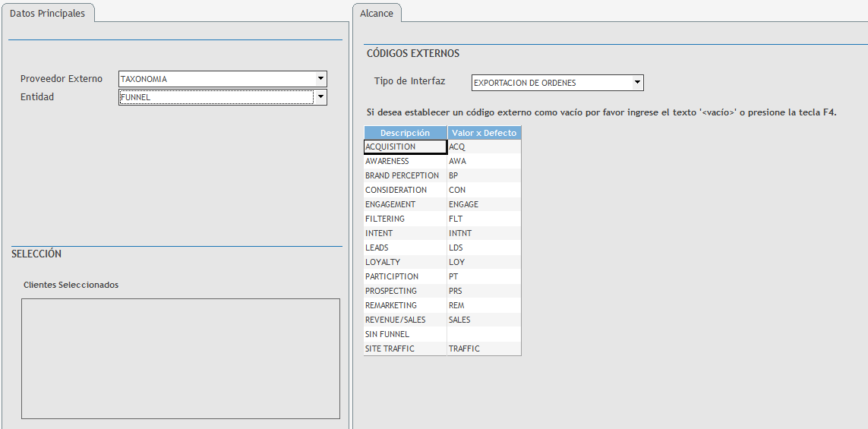Viewport: 868px width, 429px height.
Task: Expand the Tipo de Interfaz dropdown
Action: tap(638, 82)
